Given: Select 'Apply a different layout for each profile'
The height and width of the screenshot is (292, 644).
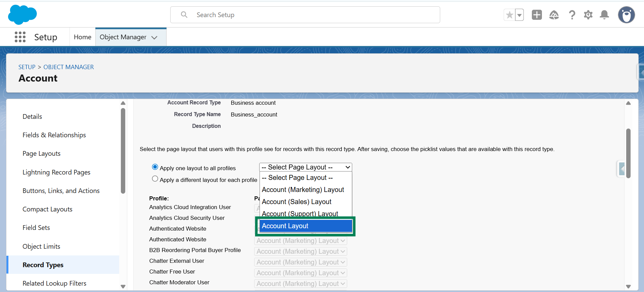Looking at the screenshot, I should point(155,179).
